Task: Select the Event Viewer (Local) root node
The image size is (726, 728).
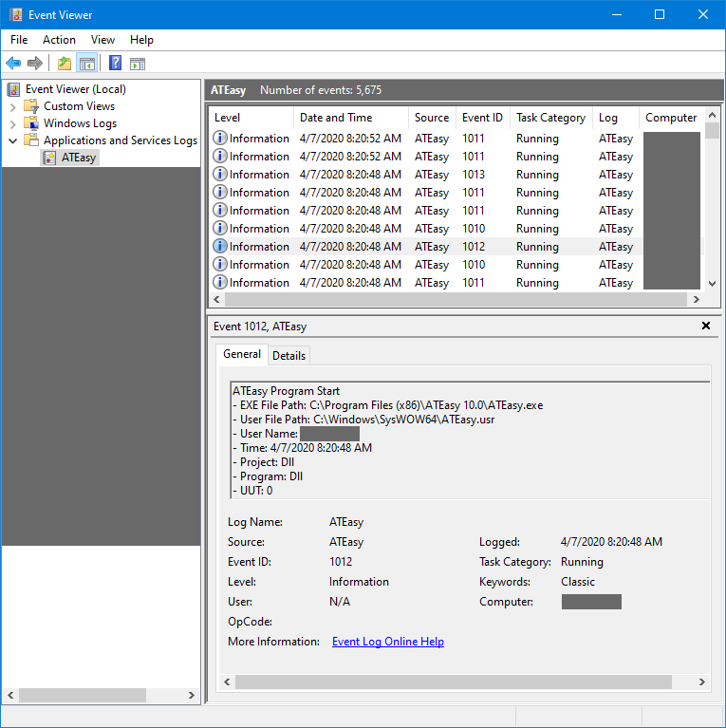Action: coord(75,89)
